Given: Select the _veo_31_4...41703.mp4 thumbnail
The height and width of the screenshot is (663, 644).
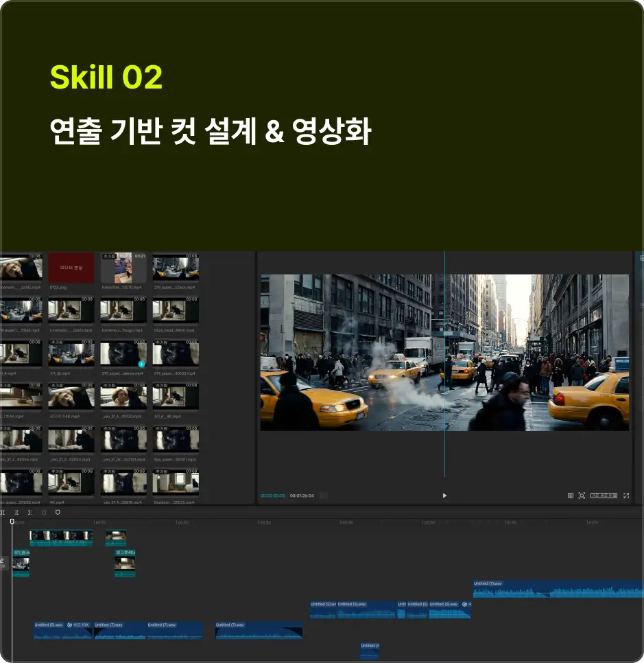Looking at the screenshot, I should (123, 396).
